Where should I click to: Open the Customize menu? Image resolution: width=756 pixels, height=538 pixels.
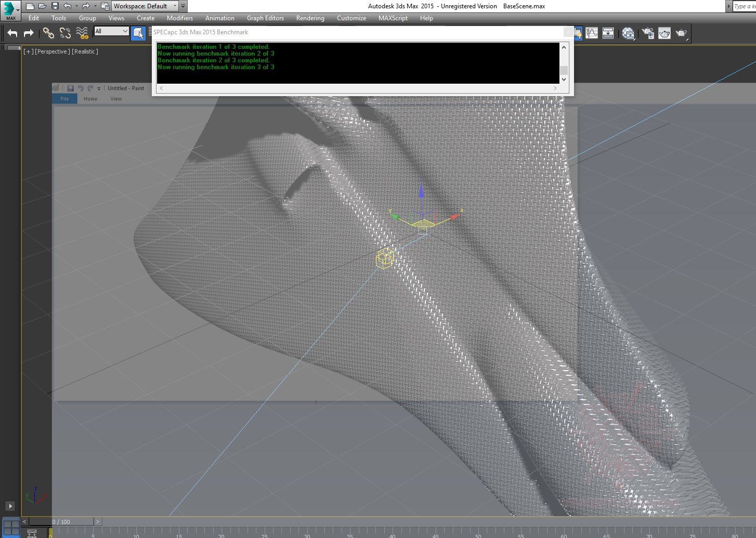(x=351, y=18)
